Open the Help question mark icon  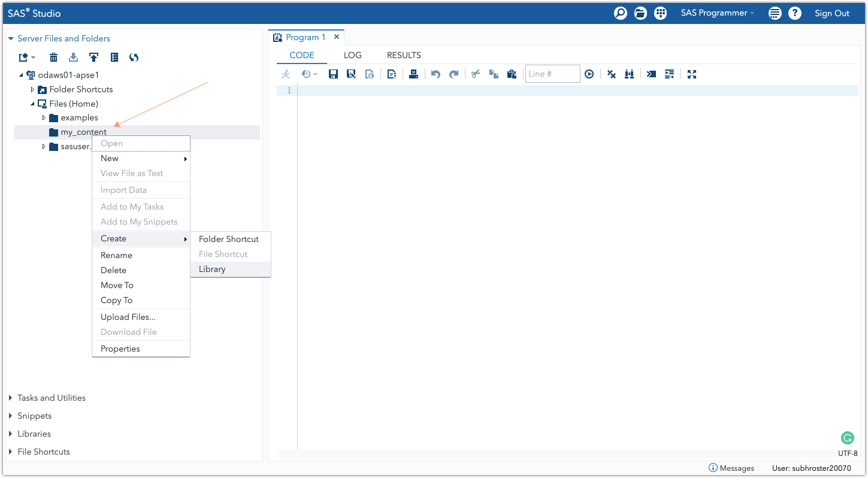(795, 13)
